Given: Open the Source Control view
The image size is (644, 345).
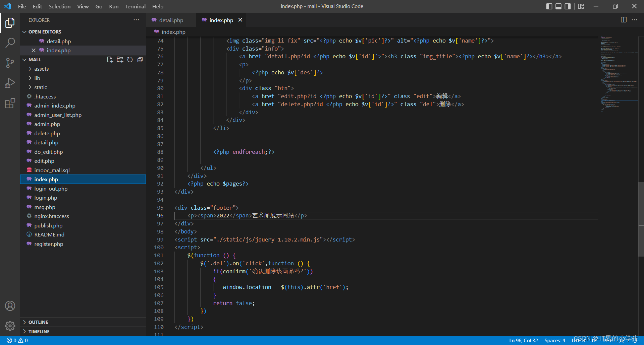Looking at the screenshot, I should coord(10,63).
